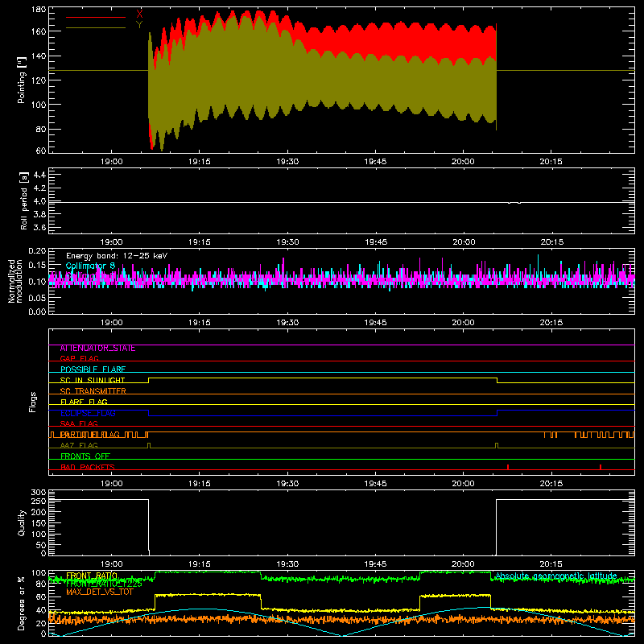The width and height of the screenshot is (644, 644).
Task: Click 19:00 time label under Quality panel
Action: pos(112,564)
